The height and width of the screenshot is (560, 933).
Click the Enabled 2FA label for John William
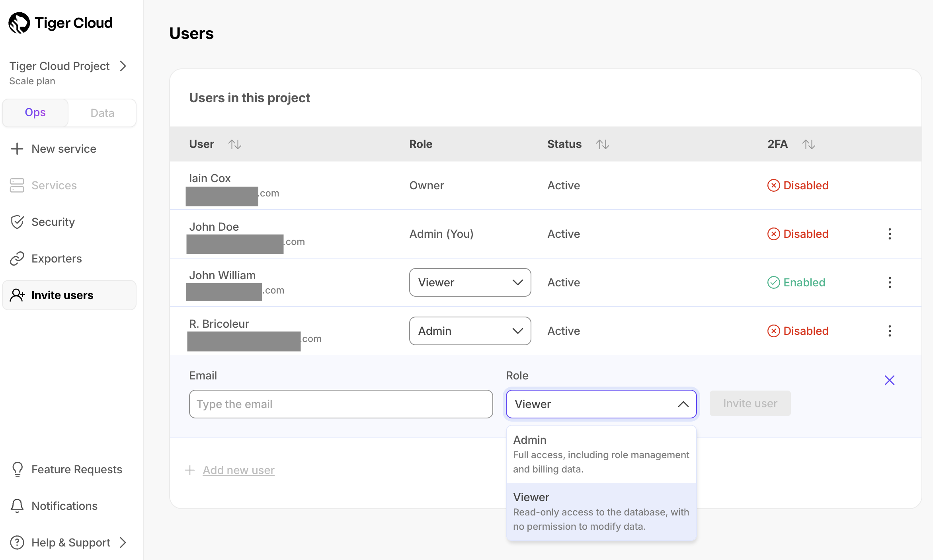tap(804, 282)
